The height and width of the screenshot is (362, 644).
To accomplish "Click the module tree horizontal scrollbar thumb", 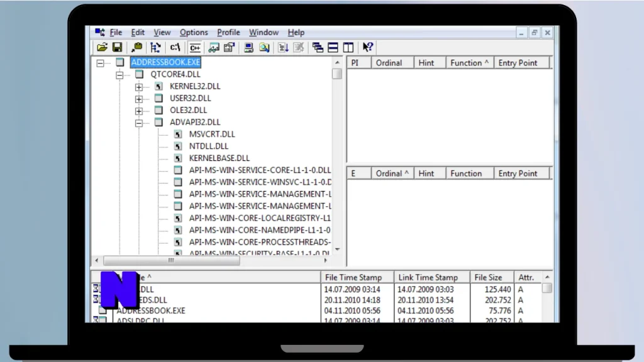I will tap(171, 260).
